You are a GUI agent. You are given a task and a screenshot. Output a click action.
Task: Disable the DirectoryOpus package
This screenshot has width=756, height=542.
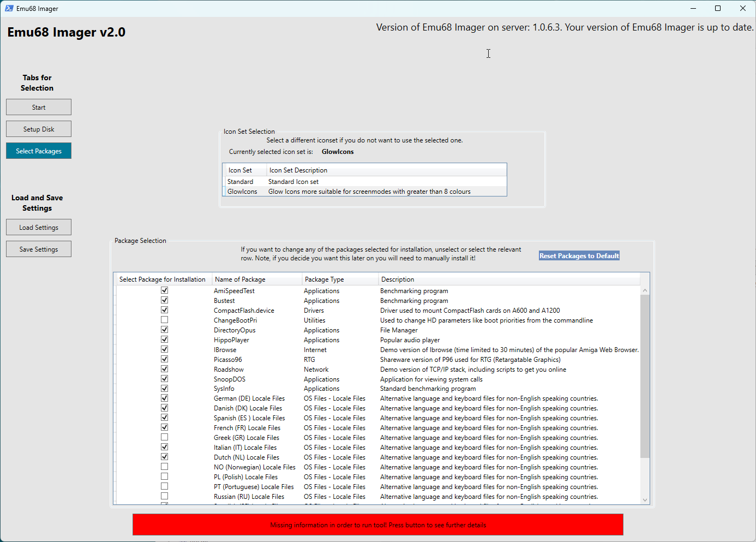click(x=164, y=329)
